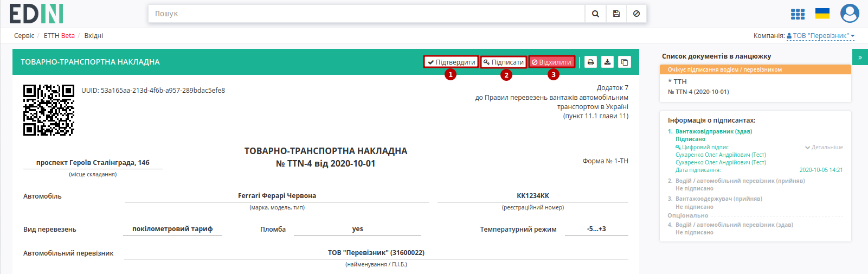Click the Вантажоодержувач (прийняв) signer

[719, 199]
